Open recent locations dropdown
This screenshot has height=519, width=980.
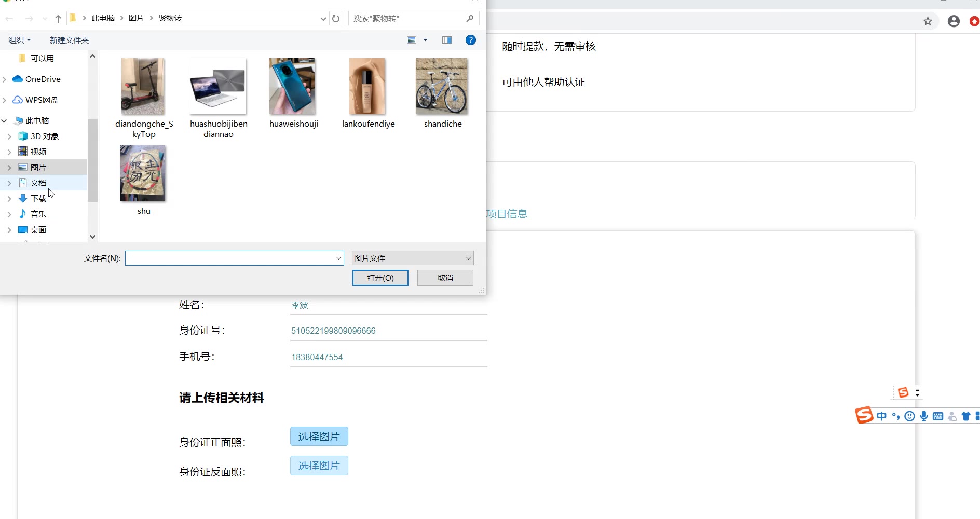pos(45,19)
